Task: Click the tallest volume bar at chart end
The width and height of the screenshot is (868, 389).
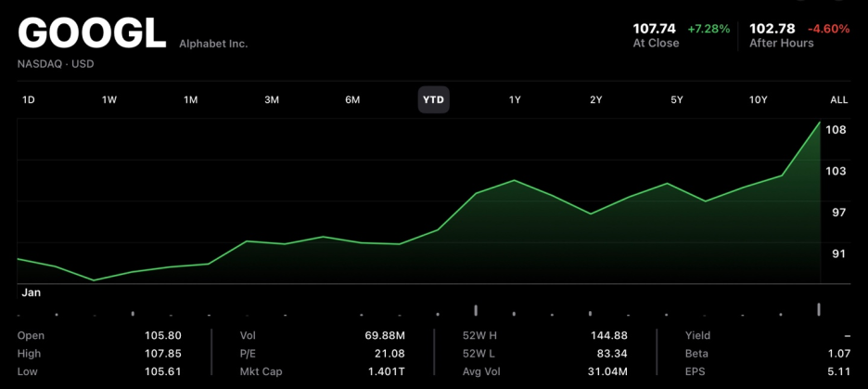Action: (819, 309)
